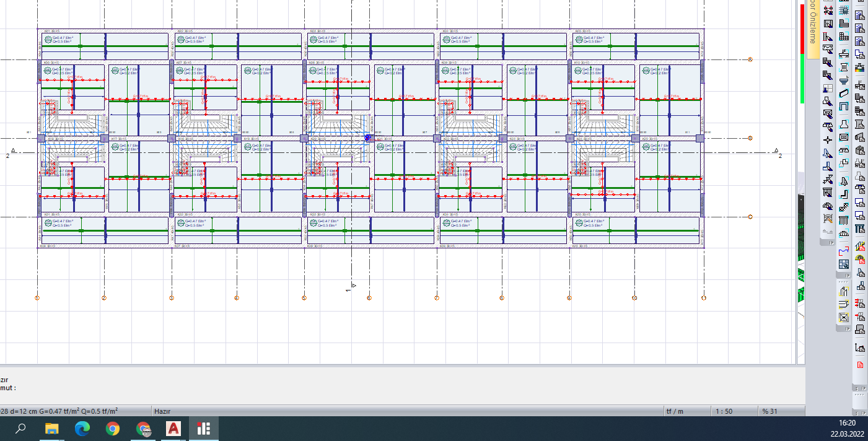Pick the trapezoid single footing tool icon
The image size is (868, 441).
[x=844, y=124]
